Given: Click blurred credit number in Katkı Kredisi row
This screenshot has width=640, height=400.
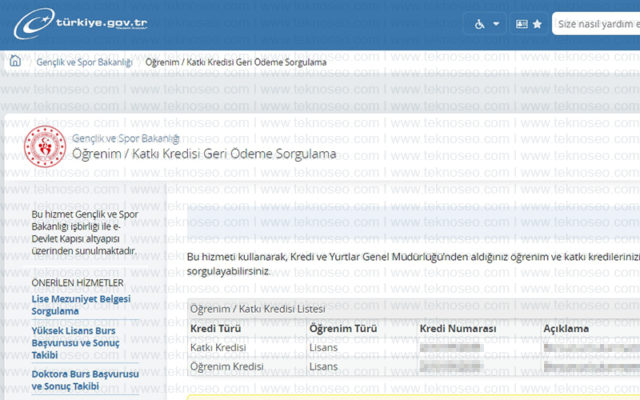Looking at the screenshot, I should tap(451, 348).
